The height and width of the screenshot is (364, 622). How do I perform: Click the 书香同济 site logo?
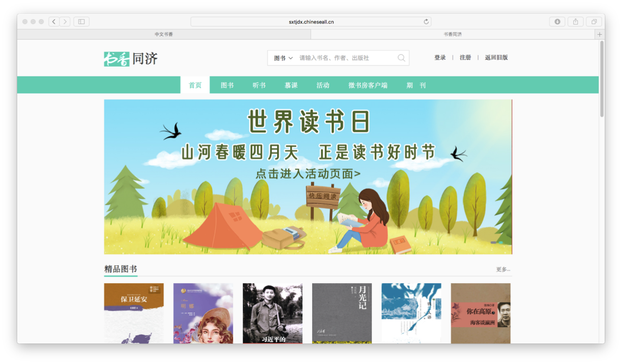[x=130, y=59]
